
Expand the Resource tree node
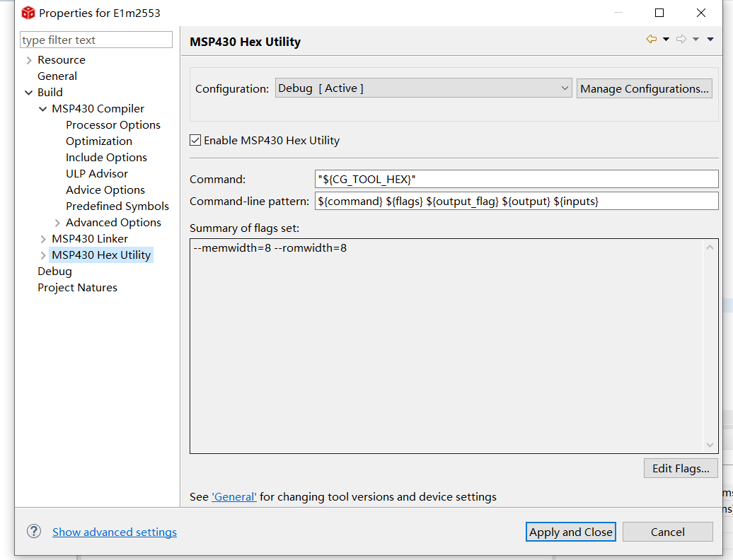tap(29, 60)
